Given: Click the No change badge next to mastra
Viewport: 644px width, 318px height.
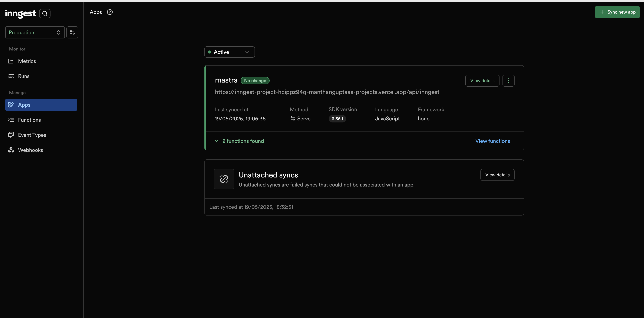Looking at the screenshot, I should pos(255,80).
